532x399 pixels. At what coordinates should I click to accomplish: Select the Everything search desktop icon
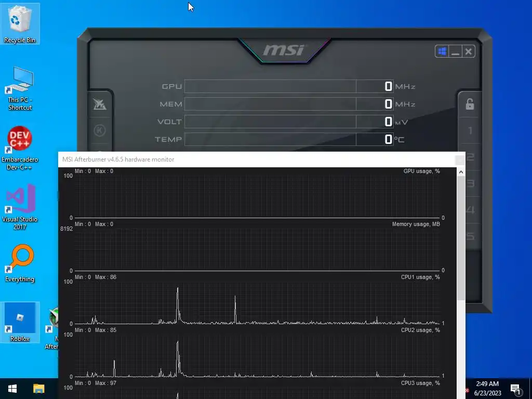click(20, 263)
